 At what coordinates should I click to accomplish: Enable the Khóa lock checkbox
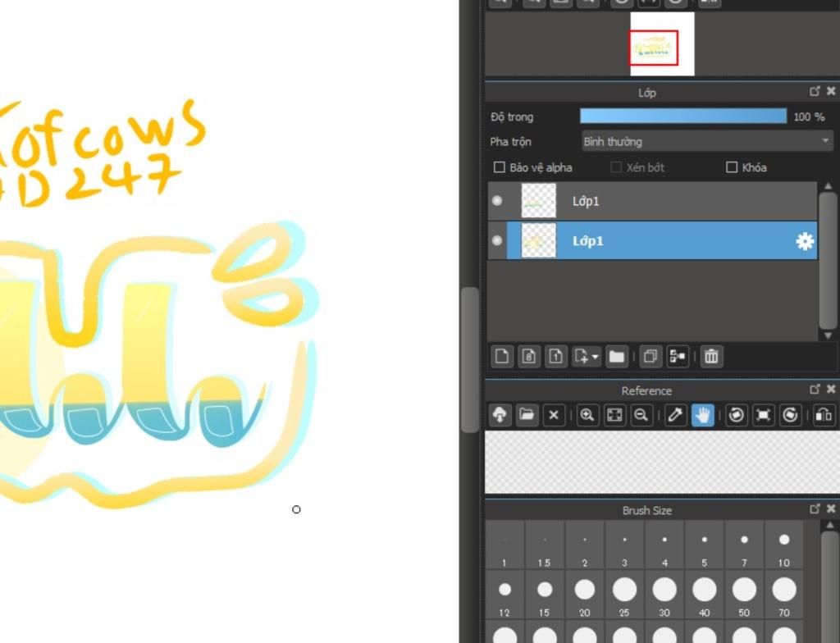point(732,167)
